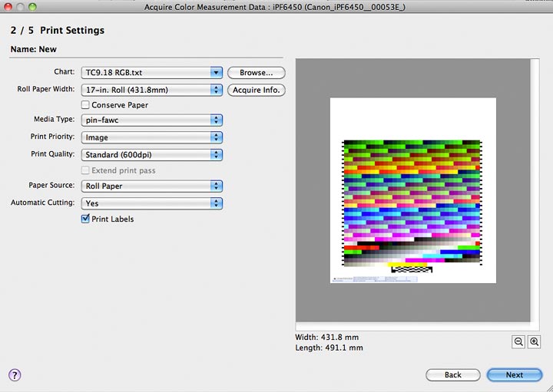Go back with the Back button
The width and height of the screenshot is (553, 392).
pyautogui.click(x=453, y=375)
